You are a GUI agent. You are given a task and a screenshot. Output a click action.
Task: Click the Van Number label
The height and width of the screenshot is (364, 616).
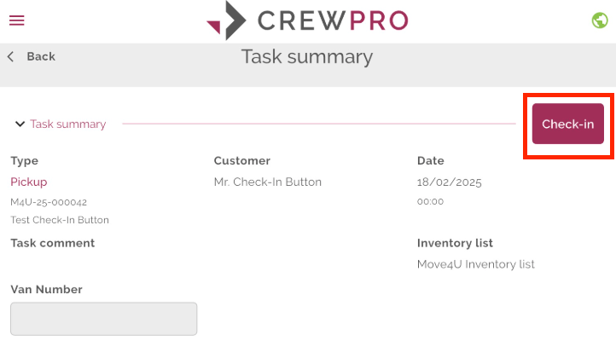pyautogui.click(x=46, y=289)
